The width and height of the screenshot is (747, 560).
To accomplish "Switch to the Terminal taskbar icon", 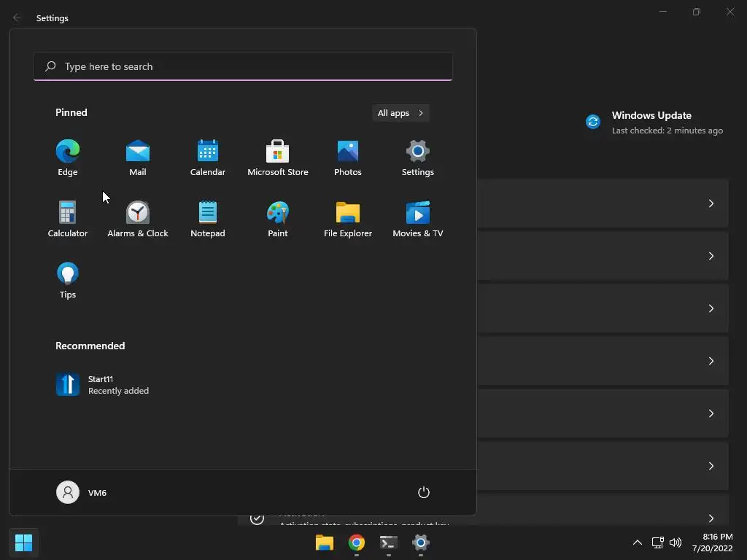I will 389,542.
